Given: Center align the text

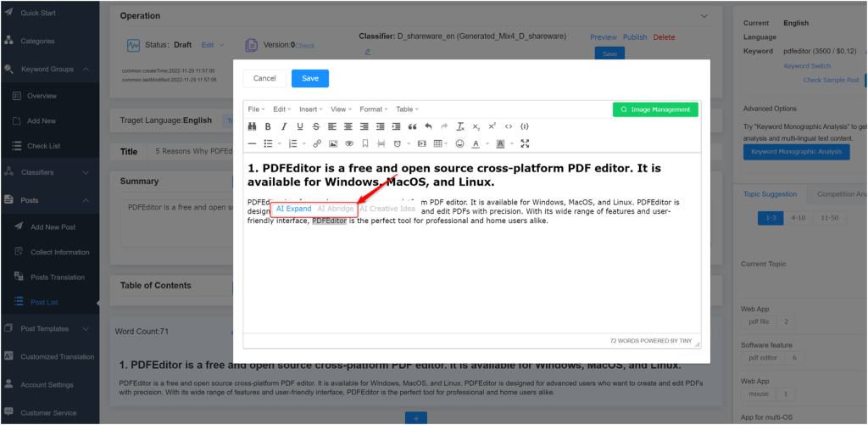Looking at the screenshot, I should (x=348, y=126).
